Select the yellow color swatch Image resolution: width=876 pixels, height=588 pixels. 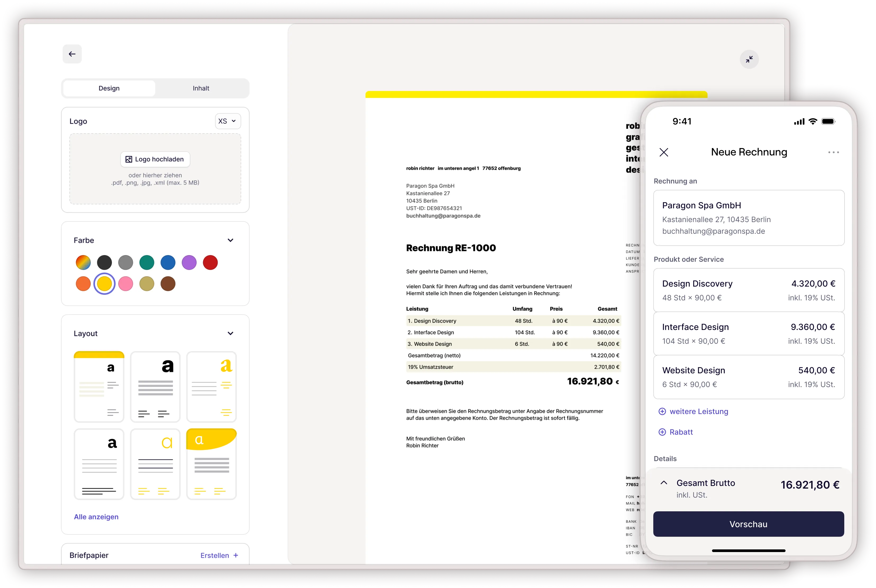point(104,284)
